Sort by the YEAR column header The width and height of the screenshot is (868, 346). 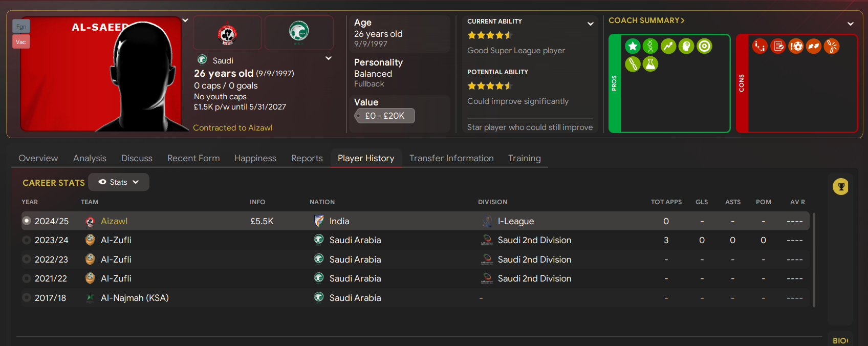[30, 202]
